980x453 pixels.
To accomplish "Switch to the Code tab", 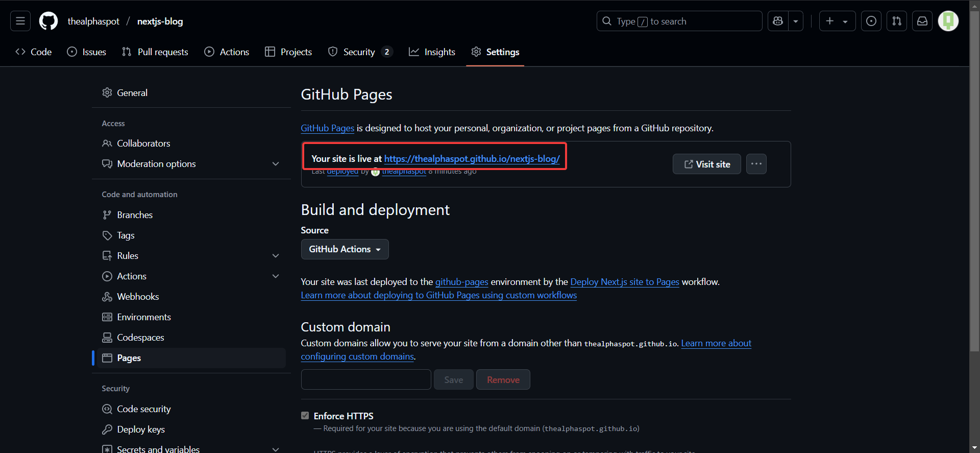I will coord(34,52).
